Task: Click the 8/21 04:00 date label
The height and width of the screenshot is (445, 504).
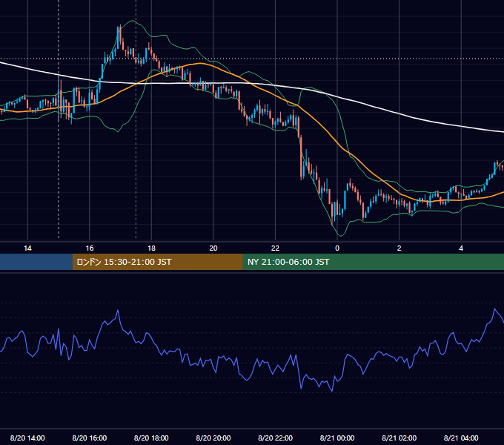Action: click(461, 438)
